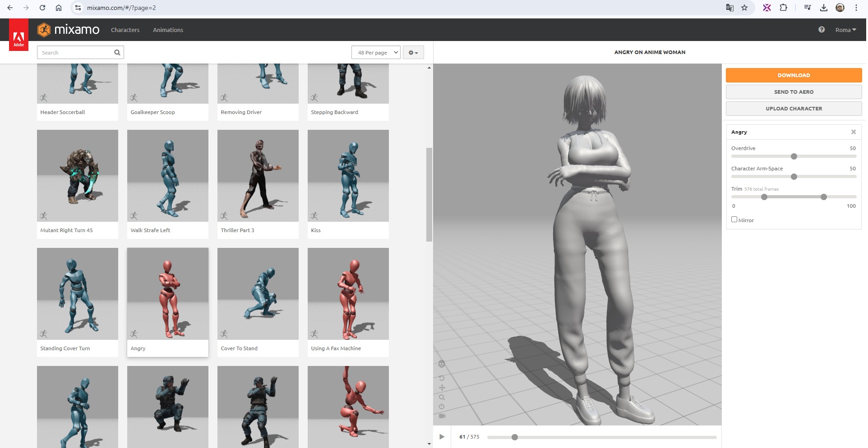Click the frame counter 61 / 575
The height and width of the screenshot is (448, 868).
point(469,437)
